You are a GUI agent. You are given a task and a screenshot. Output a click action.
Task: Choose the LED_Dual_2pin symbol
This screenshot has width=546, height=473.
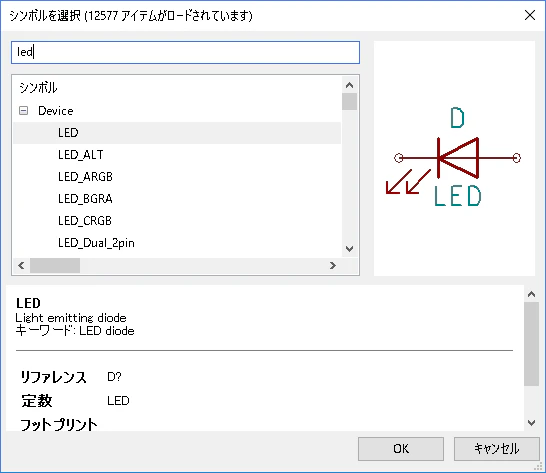pos(177,243)
